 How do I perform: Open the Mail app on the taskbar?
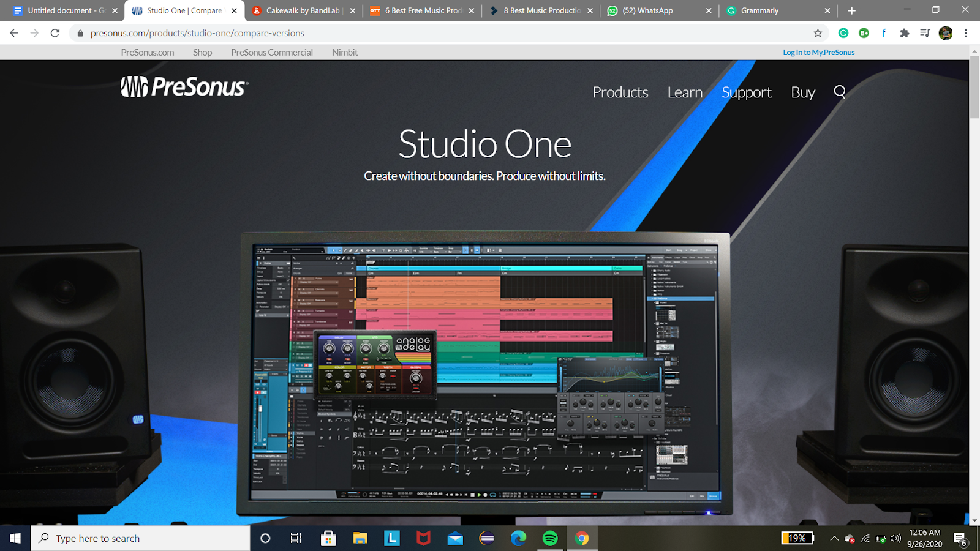click(x=455, y=538)
